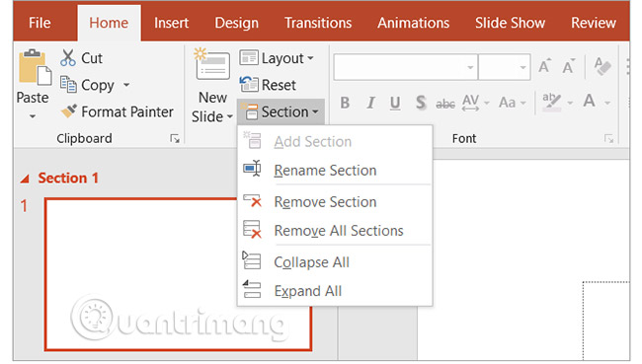Click the Paste clipboard icon
The width and height of the screenshot is (642, 364).
click(35, 67)
